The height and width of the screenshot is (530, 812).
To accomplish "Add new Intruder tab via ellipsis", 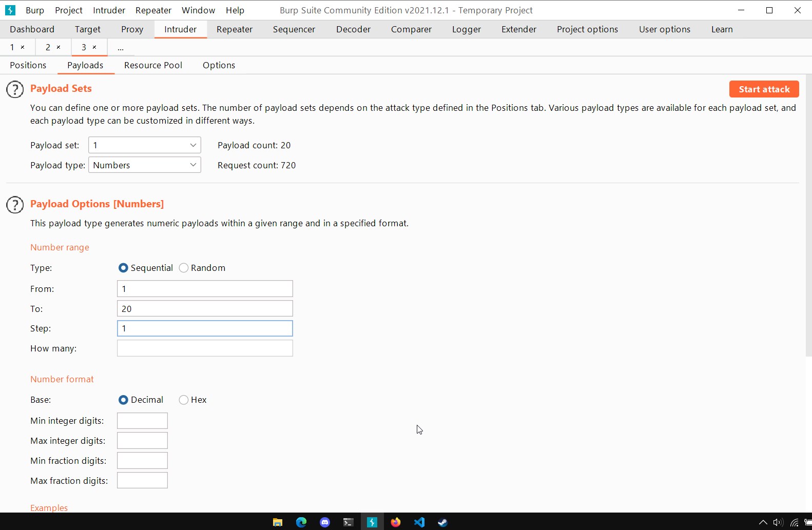I will pos(121,47).
